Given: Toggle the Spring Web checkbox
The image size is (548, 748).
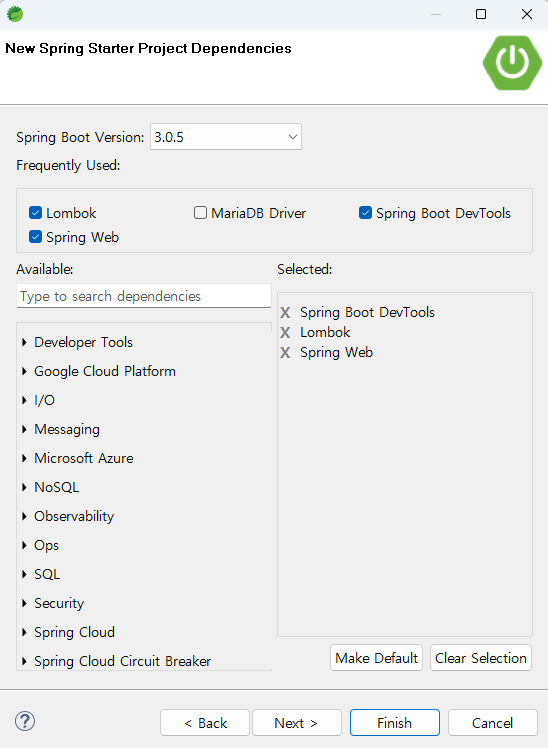Looking at the screenshot, I should tap(35, 237).
